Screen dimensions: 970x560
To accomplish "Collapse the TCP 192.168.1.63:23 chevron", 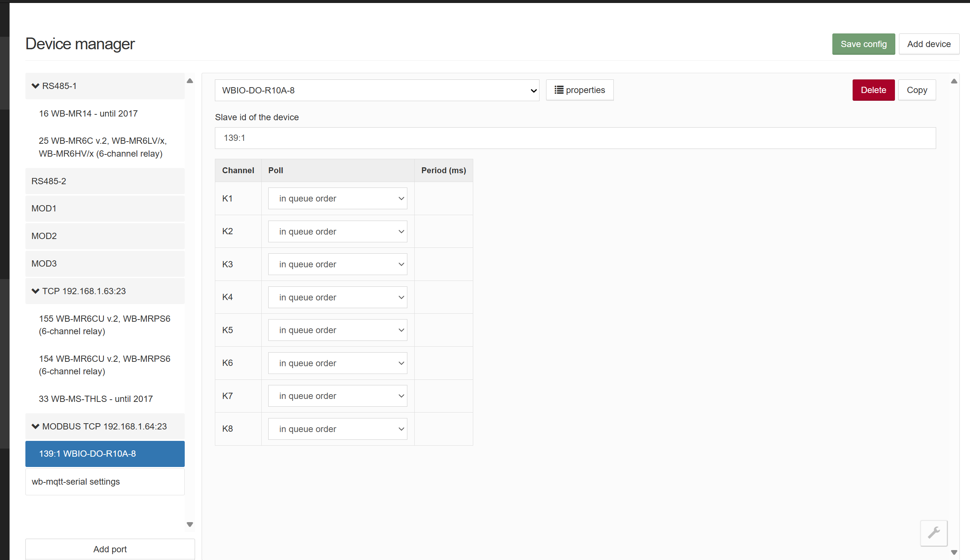I will [35, 291].
